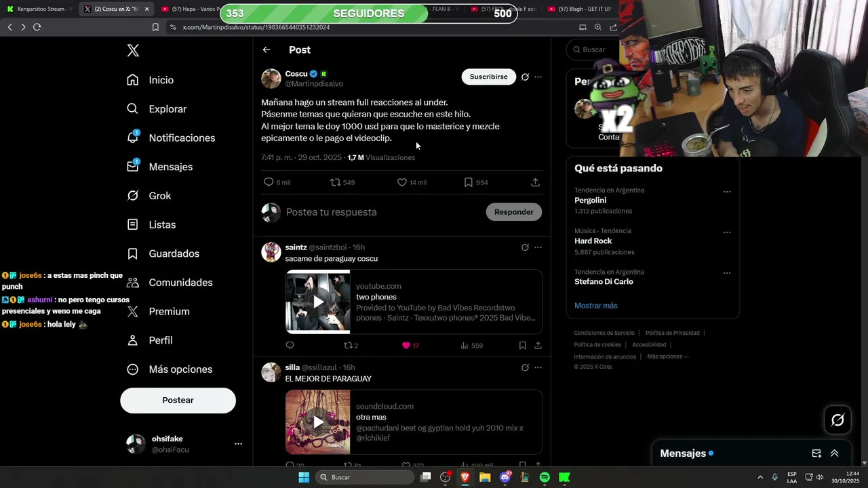This screenshot has height=488, width=868.
Task: Click the Postear button
Action: 178,401
